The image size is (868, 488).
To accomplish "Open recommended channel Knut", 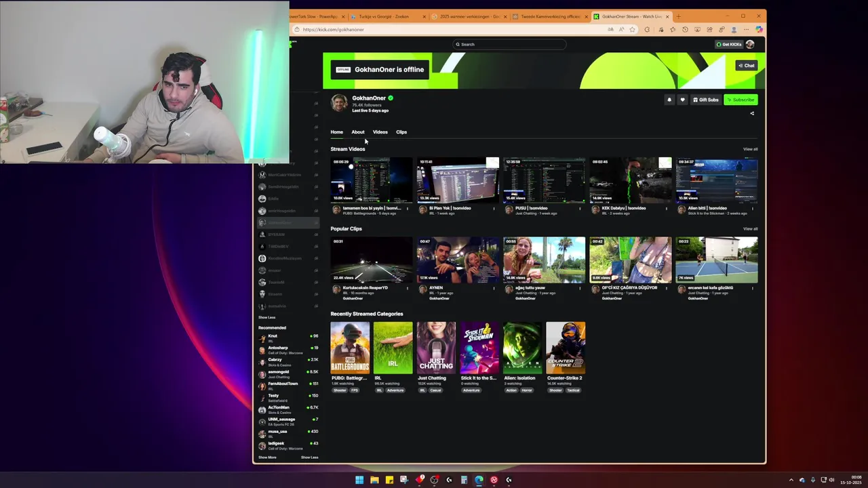I will pyautogui.click(x=288, y=337).
